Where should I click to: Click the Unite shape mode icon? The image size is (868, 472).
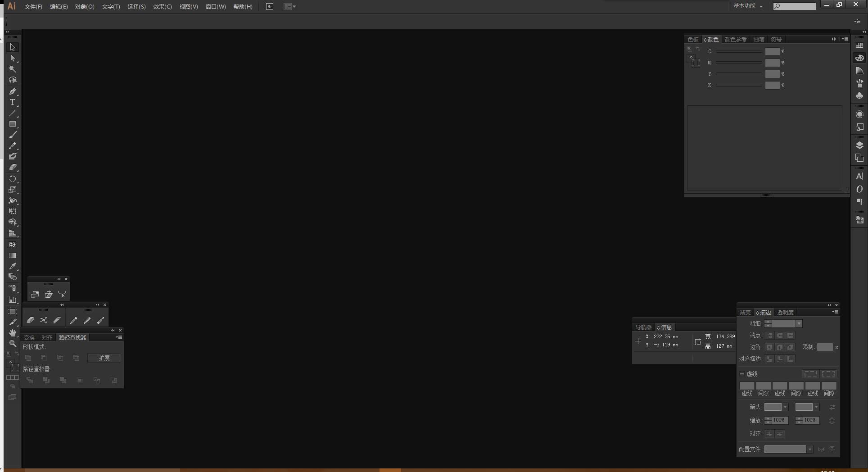tap(28, 358)
